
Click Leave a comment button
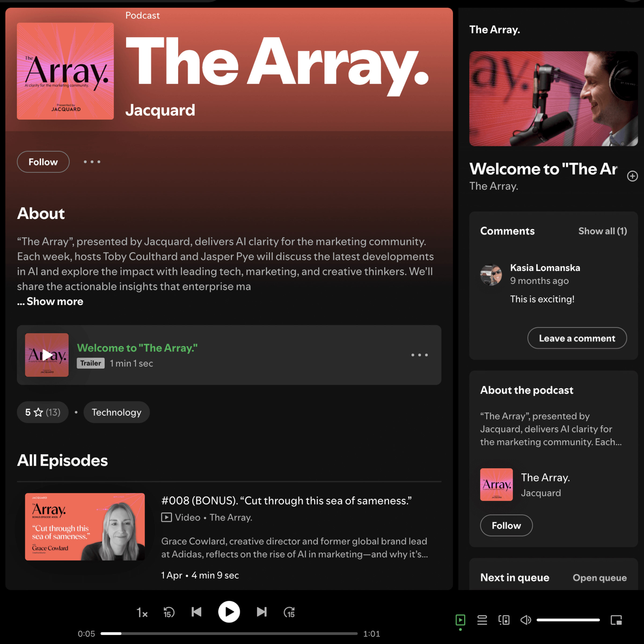click(577, 338)
